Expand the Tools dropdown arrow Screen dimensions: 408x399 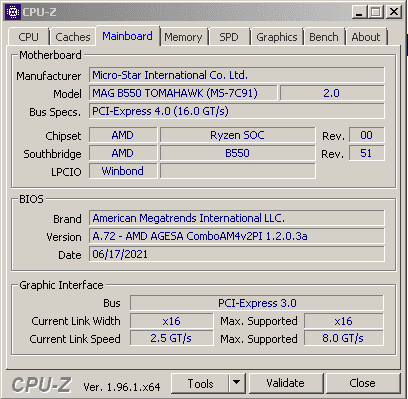[237, 383]
